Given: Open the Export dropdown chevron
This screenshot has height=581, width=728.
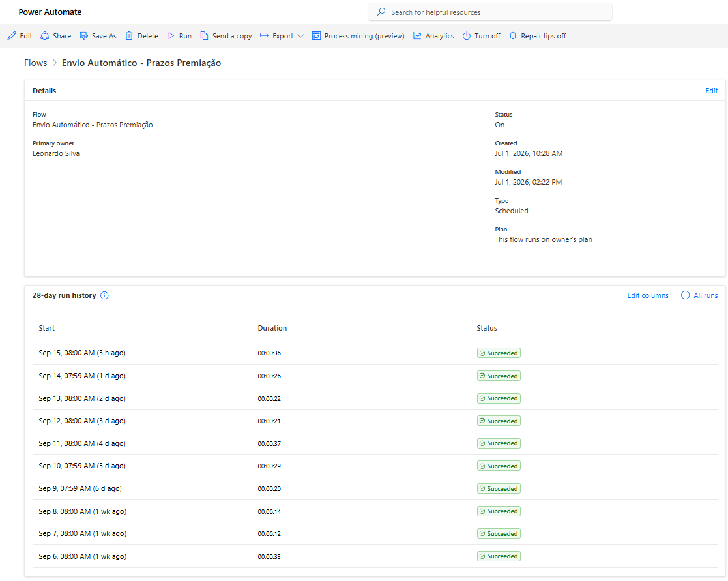Looking at the screenshot, I should [x=300, y=36].
